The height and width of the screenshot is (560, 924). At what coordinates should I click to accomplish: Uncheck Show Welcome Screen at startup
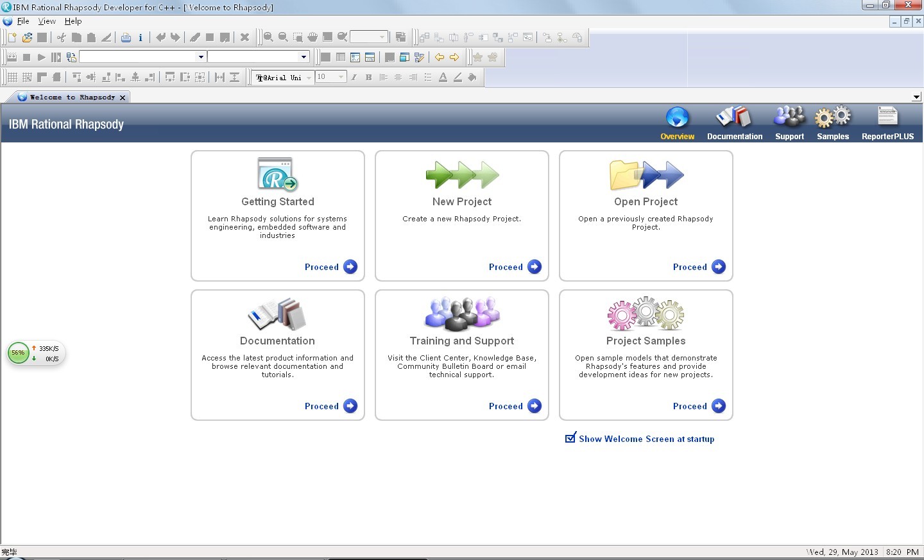[570, 438]
